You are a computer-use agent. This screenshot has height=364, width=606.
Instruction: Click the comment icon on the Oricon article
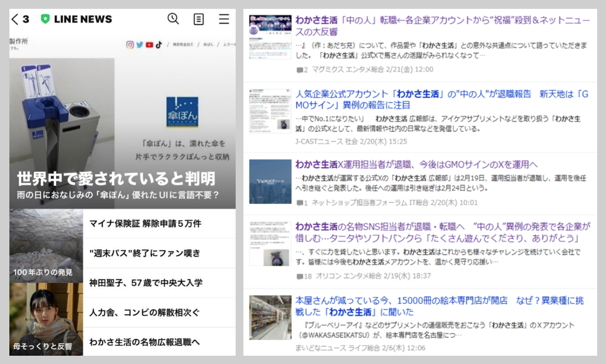coord(300,276)
